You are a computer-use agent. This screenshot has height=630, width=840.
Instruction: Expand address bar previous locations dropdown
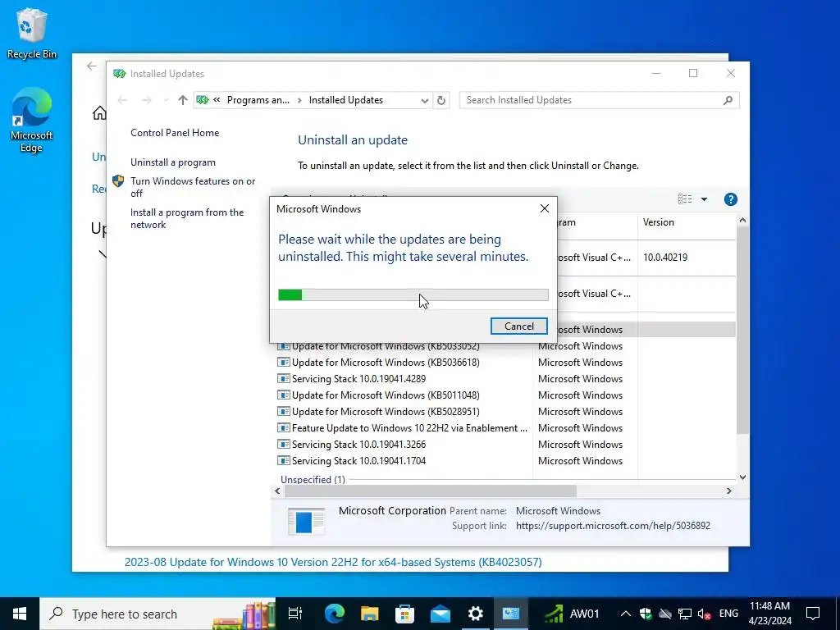click(424, 100)
